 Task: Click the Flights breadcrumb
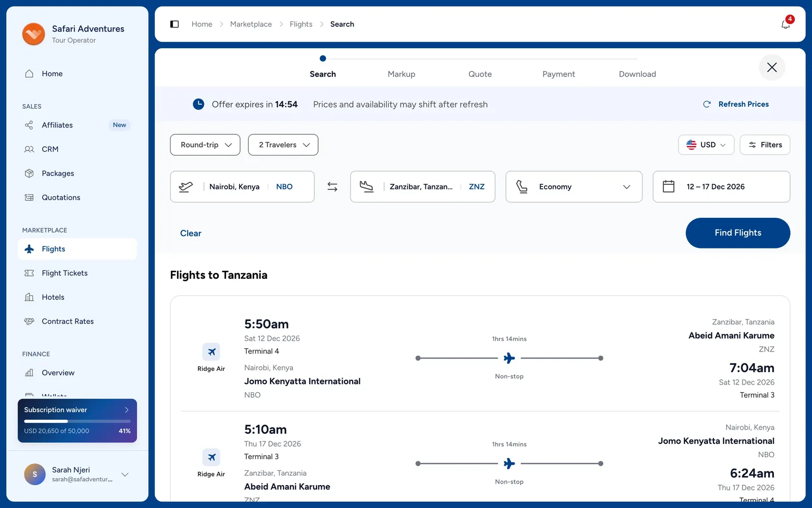point(301,24)
